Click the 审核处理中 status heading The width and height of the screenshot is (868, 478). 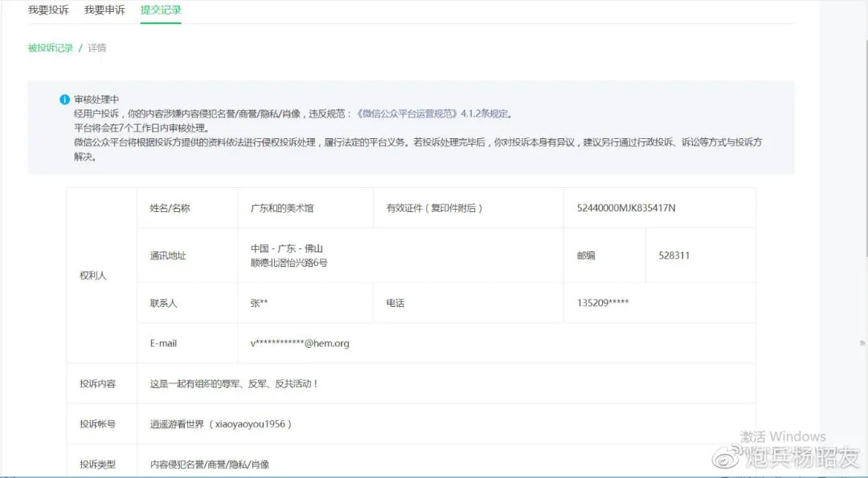coord(96,100)
